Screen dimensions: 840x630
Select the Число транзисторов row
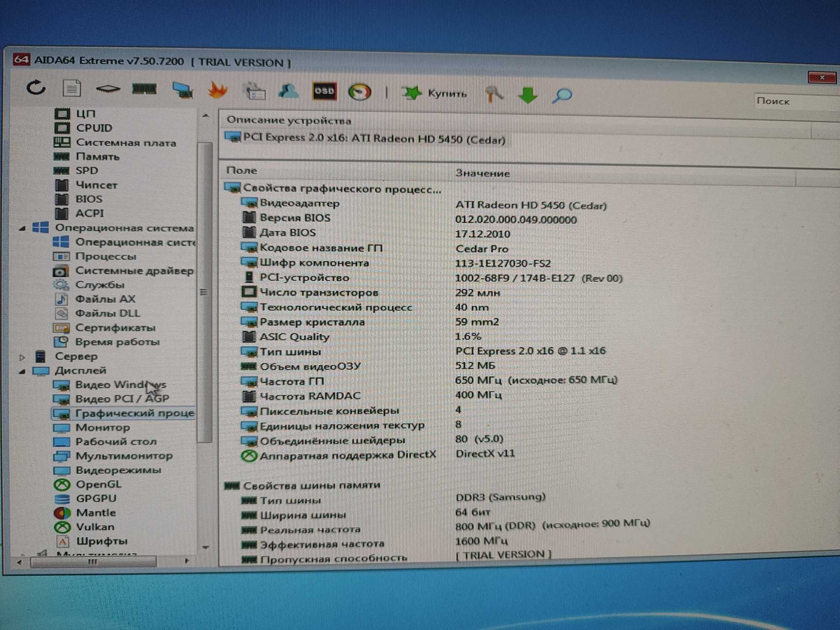coord(371,292)
